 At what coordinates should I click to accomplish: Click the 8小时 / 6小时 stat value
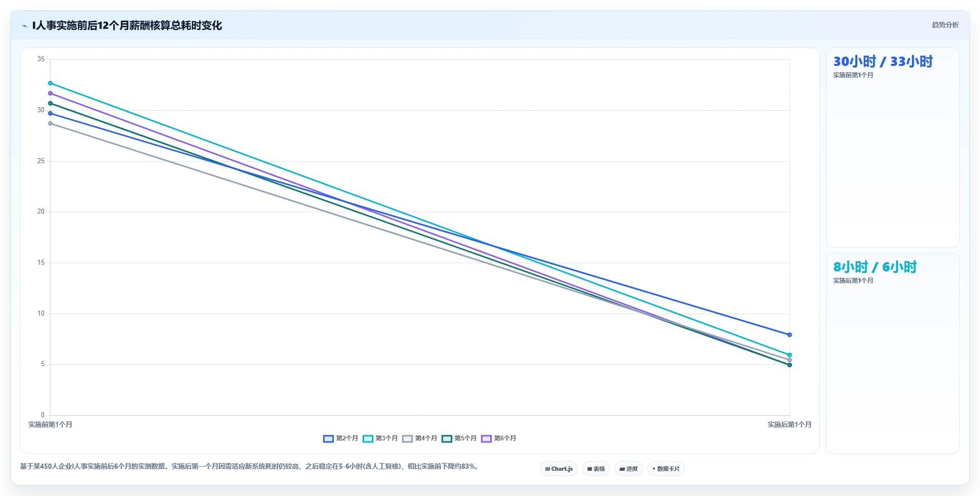(875, 267)
